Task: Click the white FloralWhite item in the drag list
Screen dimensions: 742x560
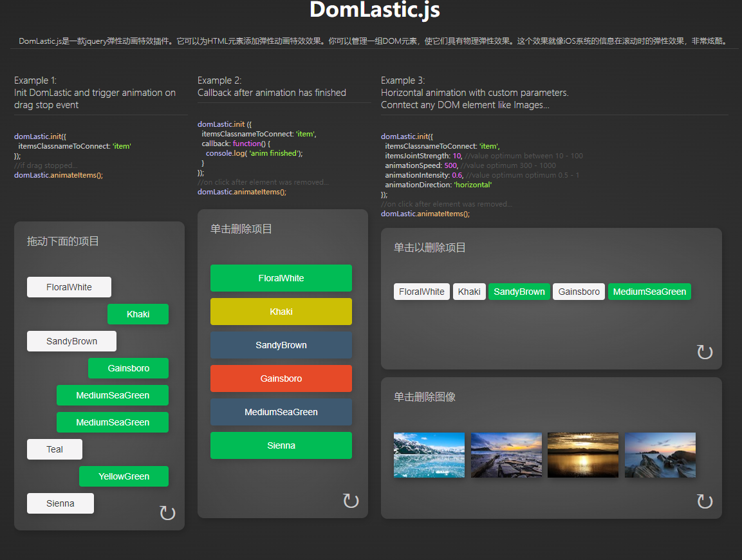Action: point(69,287)
